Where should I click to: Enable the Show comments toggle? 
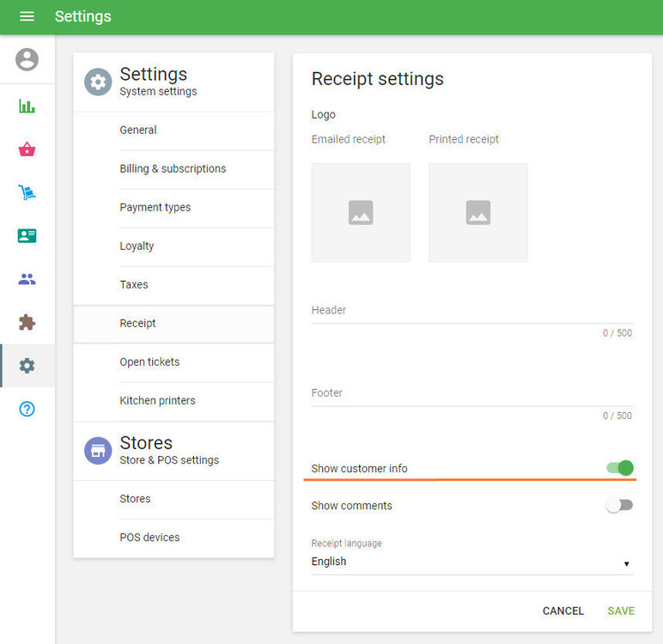[x=619, y=506]
